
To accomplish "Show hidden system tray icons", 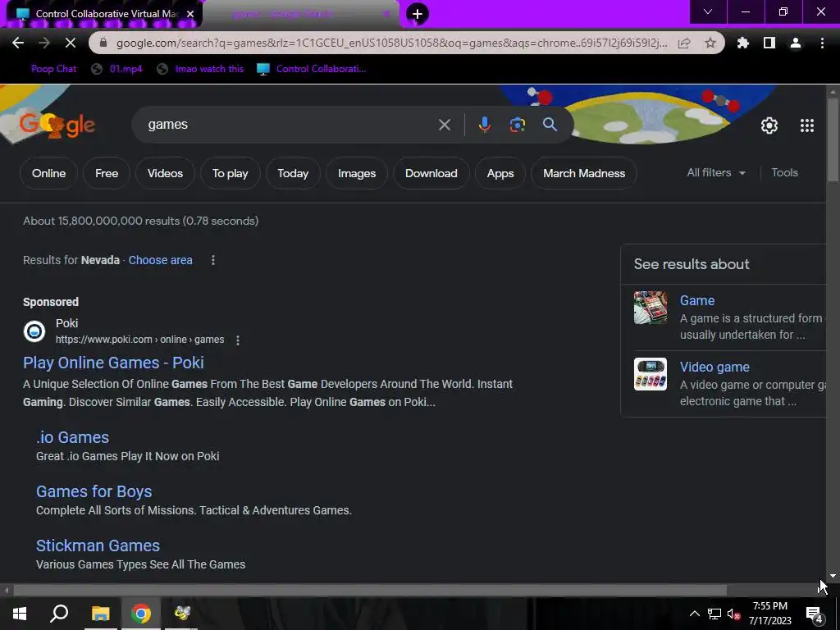I will (694, 614).
